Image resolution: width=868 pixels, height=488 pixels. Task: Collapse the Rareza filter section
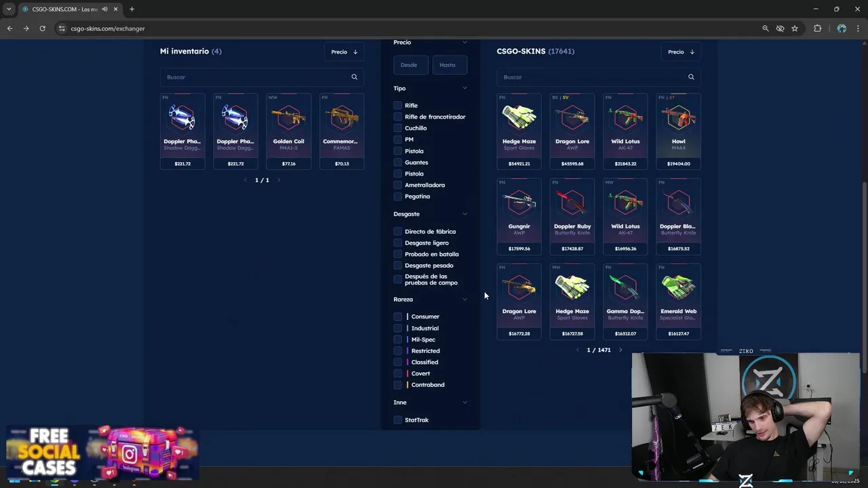tap(465, 299)
